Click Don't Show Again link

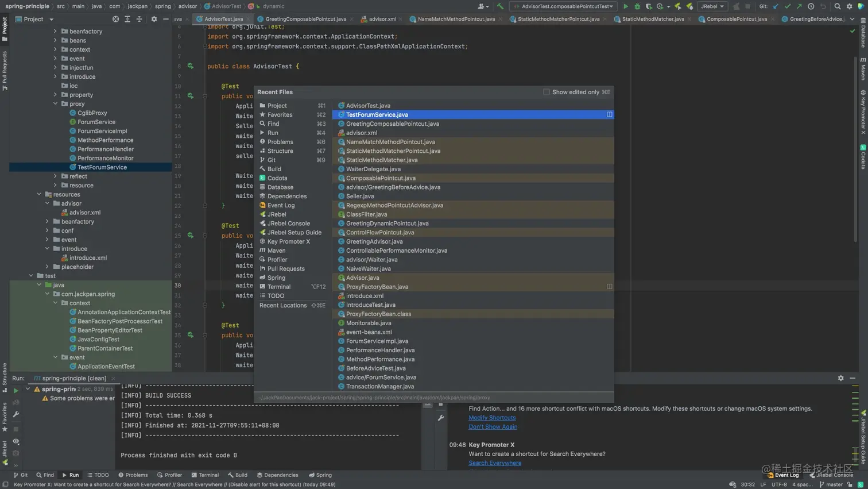pos(493,426)
